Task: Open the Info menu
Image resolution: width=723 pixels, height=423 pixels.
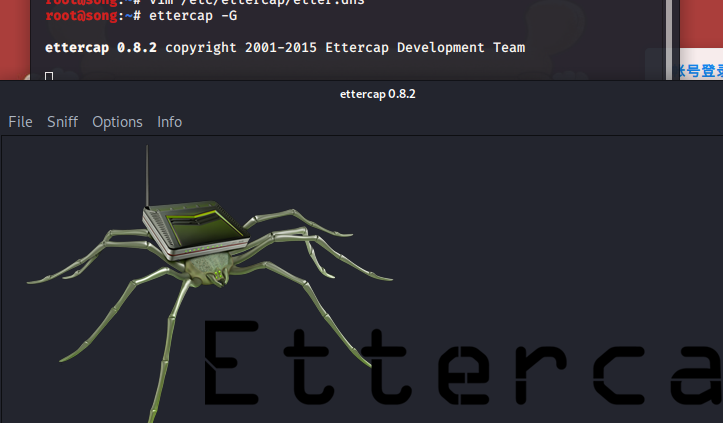Action: pos(170,122)
